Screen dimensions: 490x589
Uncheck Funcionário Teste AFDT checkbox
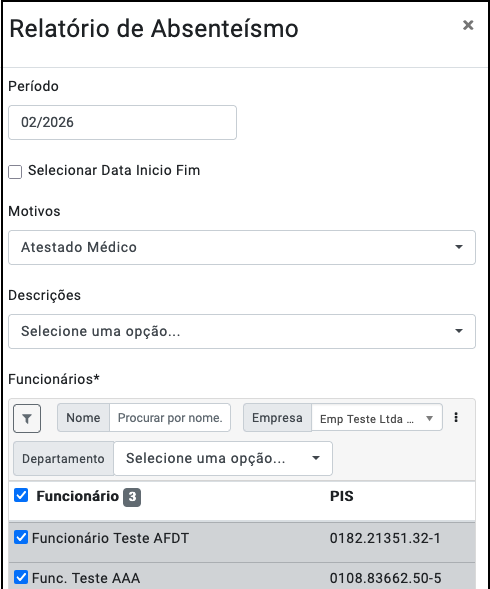pyautogui.click(x=21, y=537)
